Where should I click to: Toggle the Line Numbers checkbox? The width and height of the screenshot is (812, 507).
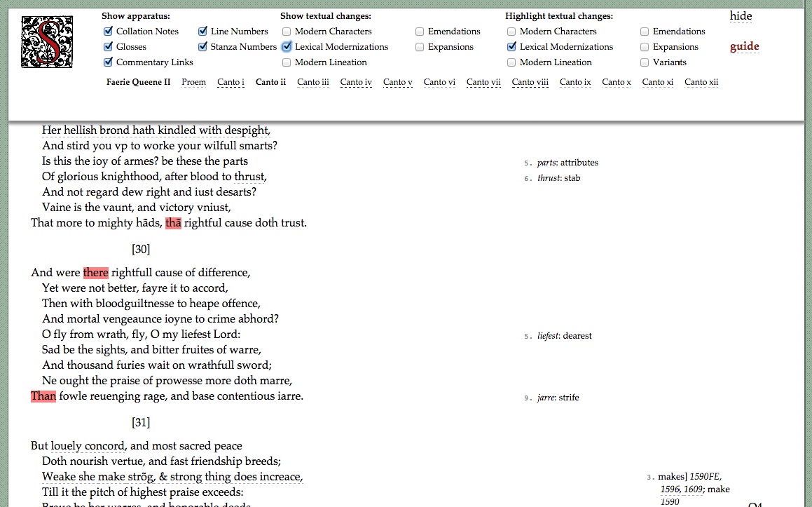pos(202,32)
